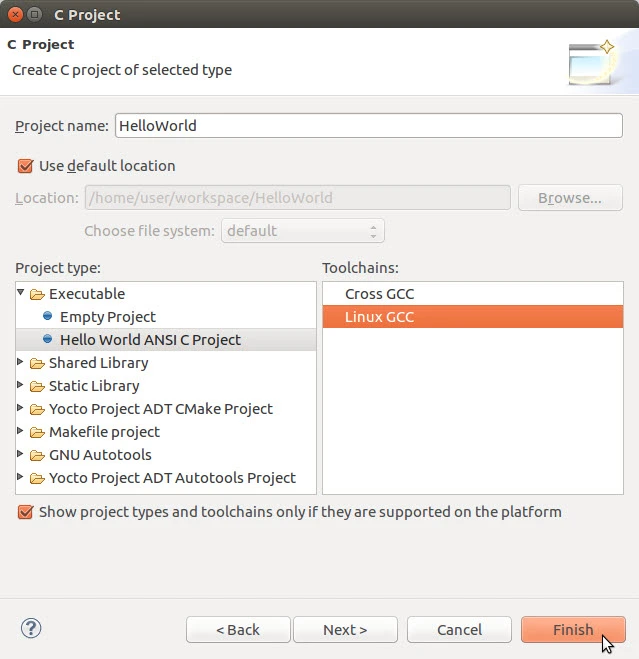Click the Project name text field

(x=368, y=126)
